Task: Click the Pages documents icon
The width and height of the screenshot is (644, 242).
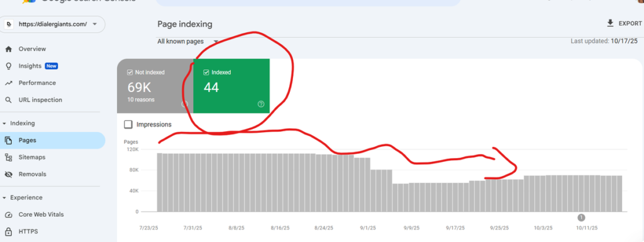Action: [x=8, y=141]
